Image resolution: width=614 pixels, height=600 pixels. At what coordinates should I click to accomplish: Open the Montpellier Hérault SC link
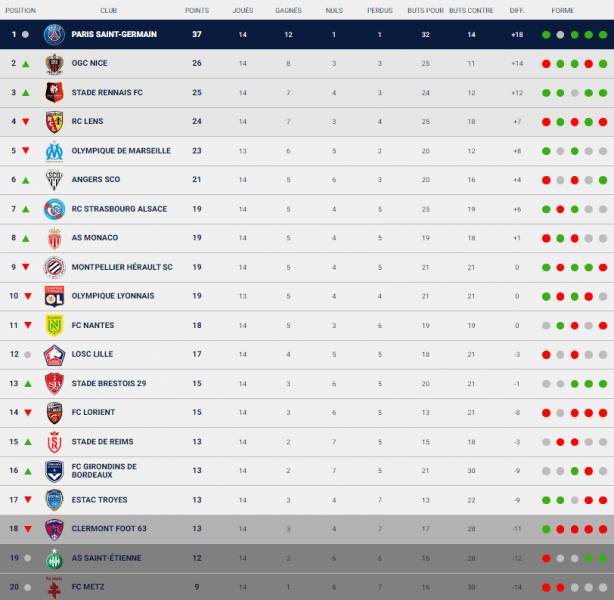coord(122,267)
